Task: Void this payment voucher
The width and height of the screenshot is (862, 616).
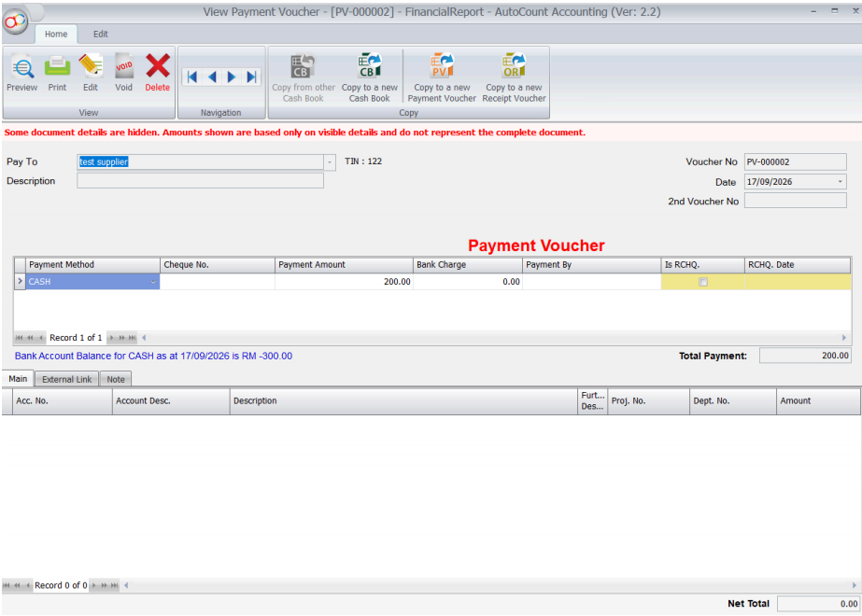Action: click(x=123, y=73)
